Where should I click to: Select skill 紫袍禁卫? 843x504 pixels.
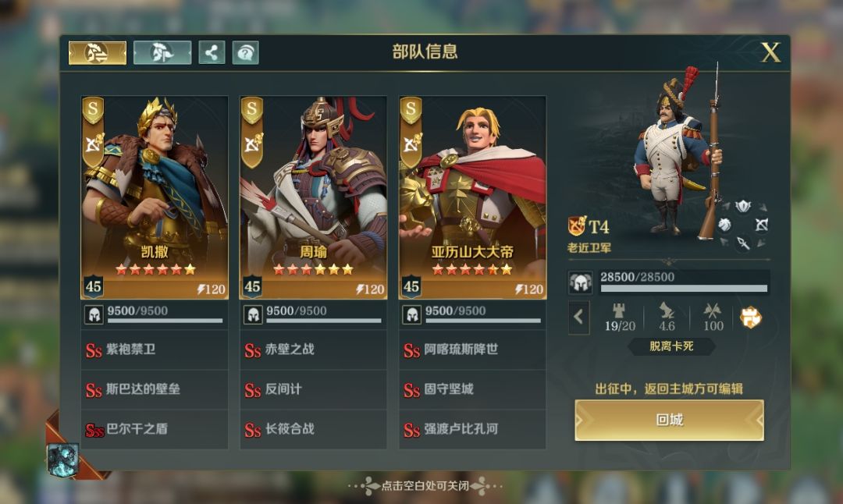155,350
